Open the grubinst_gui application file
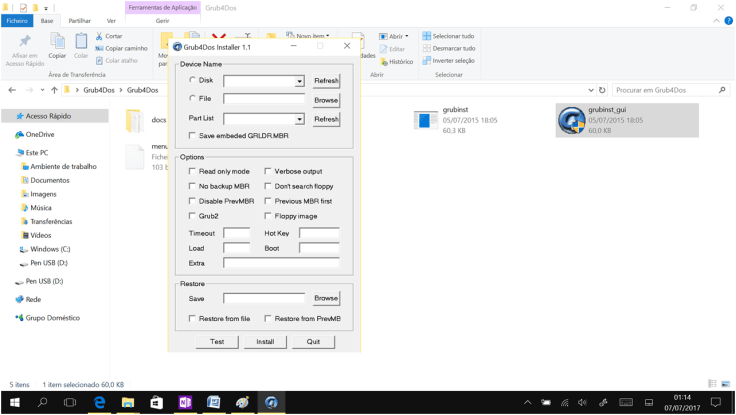Image resolution: width=736 pixels, height=415 pixels. (x=572, y=121)
